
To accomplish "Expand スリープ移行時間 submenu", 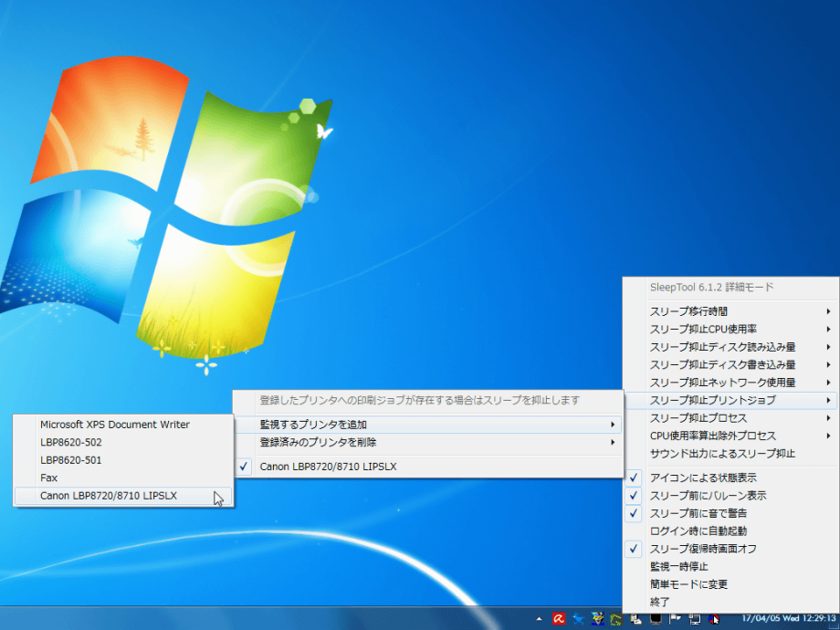I will [730, 311].
